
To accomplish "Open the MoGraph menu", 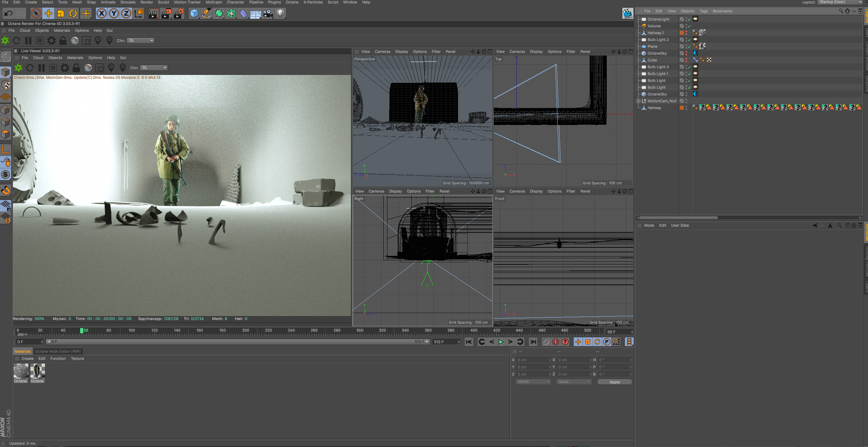I will [213, 2].
